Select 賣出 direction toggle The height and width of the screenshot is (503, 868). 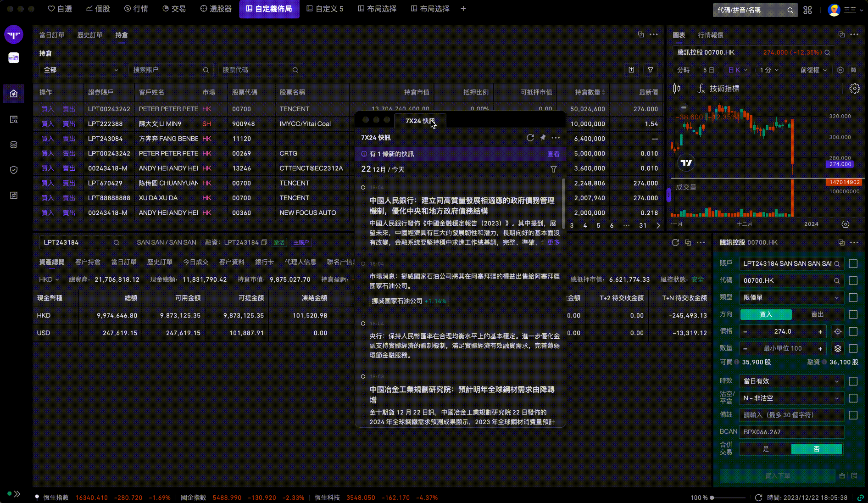click(818, 314)
